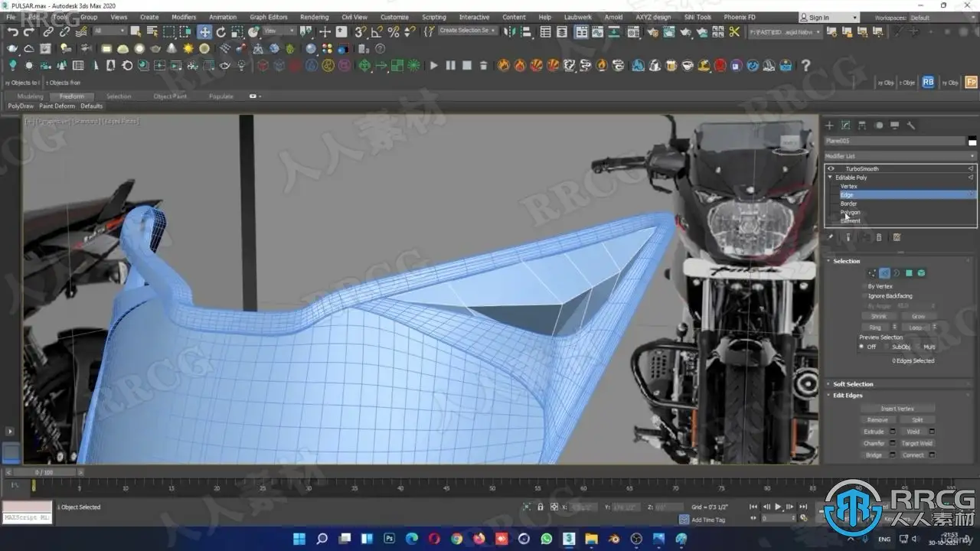Image resolution: width=980 pixels, height=551 pixels.
Task: Click the Pin Stack icon
Action: [831, 238]
